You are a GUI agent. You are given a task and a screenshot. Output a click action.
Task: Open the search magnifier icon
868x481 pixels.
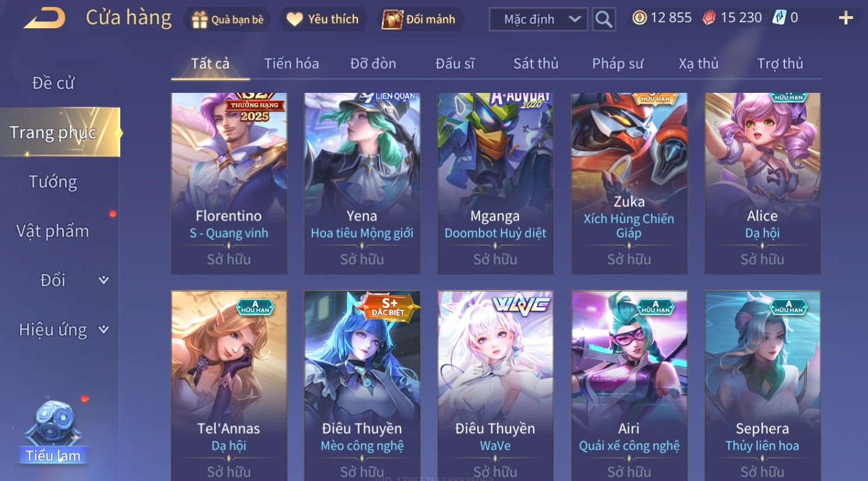(603, 19)
